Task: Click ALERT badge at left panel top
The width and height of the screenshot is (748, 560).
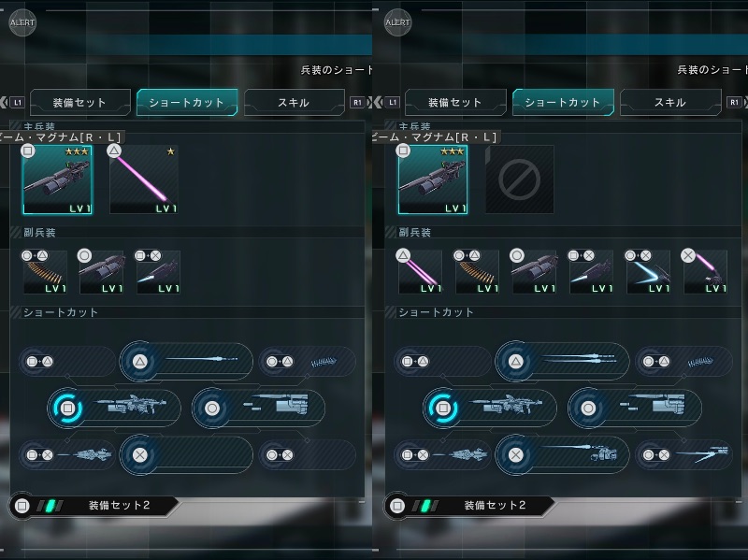Action: 22,22
